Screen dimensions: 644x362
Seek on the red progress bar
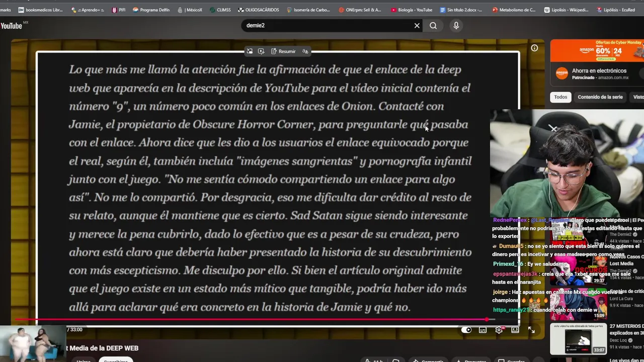pyautogui.click(x=252, y=319)
